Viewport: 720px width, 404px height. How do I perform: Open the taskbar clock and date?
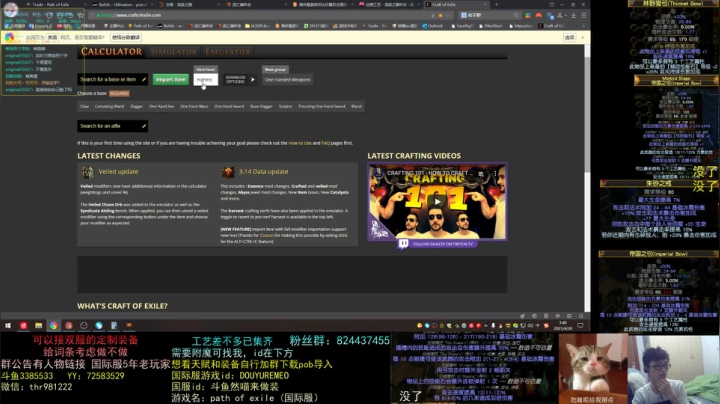563,325
